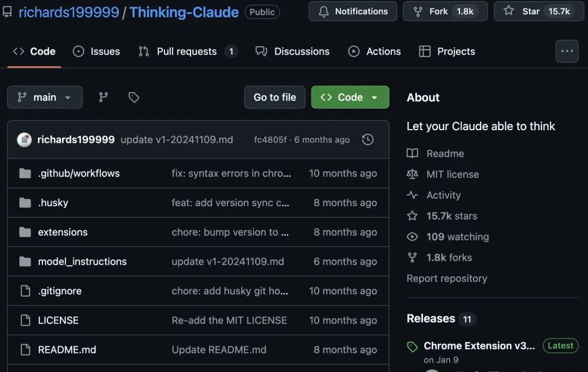Open the Actions tab
Viewport: 588px width, 372px height.
click(374, 51)
